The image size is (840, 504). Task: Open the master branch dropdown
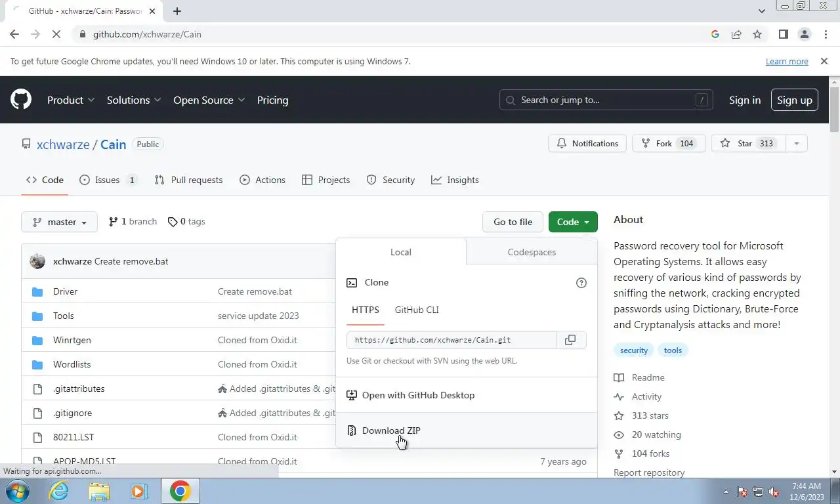[x=59, y=222]
